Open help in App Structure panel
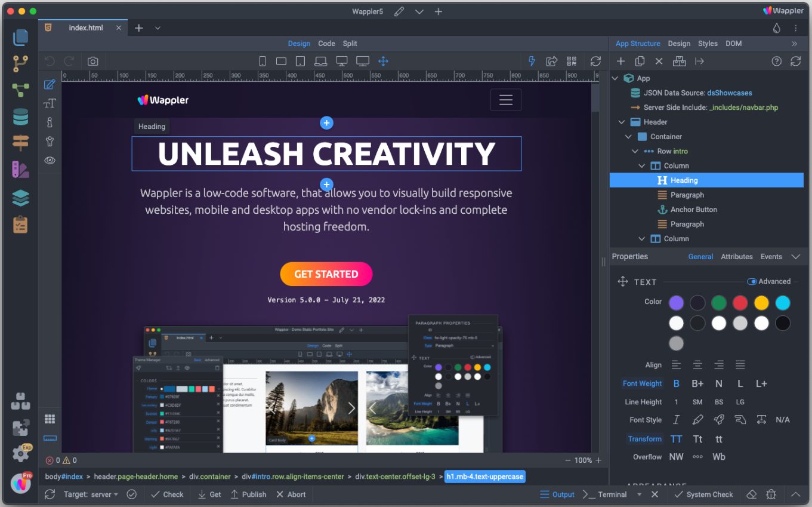This screenshot has height=507, width=812. 776,61
